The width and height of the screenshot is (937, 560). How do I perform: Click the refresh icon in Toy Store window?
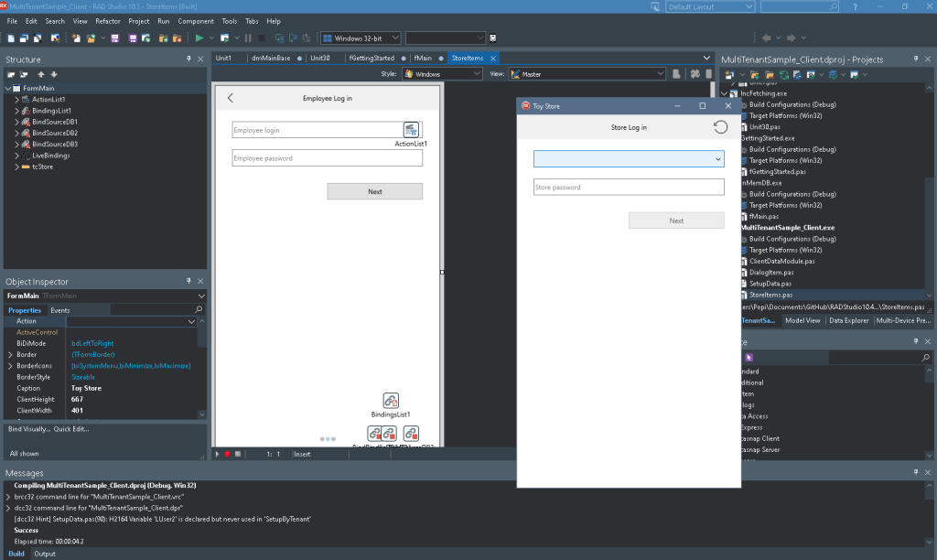[x=720, y=126]
